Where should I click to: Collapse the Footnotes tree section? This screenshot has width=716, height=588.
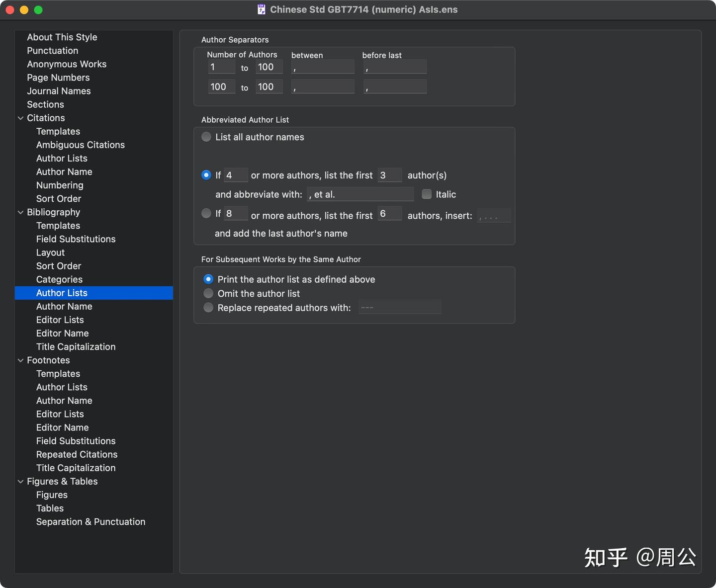click(x=21, y=360)
